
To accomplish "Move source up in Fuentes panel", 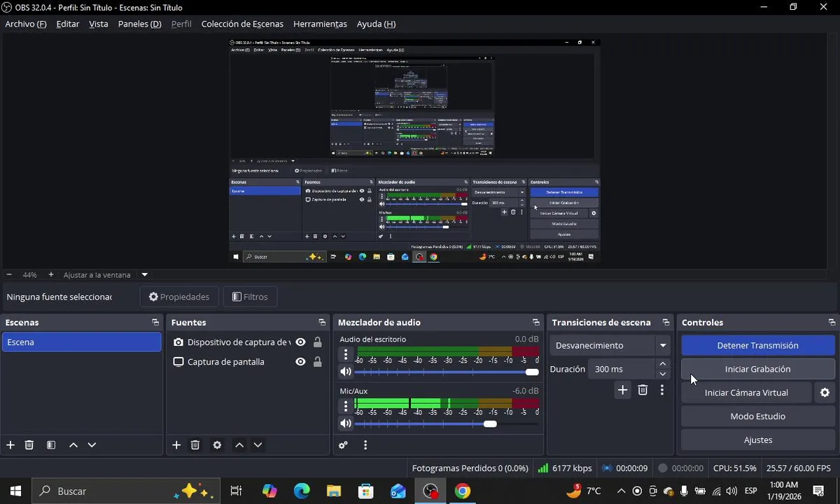I will click(x=239, y=444).
